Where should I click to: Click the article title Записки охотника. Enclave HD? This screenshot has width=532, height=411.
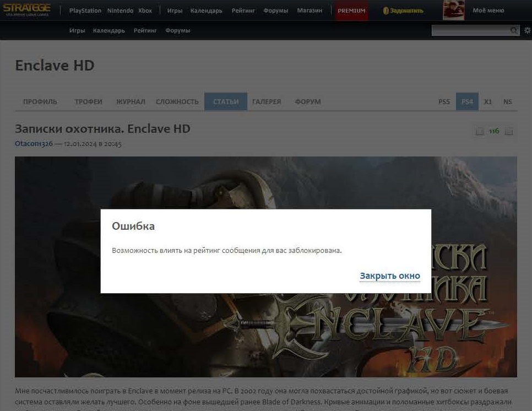[x=102, y=129]
